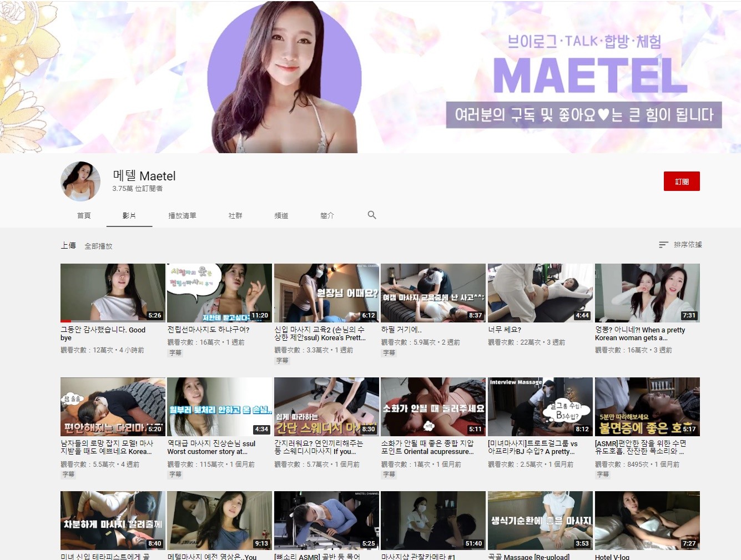
Task: Open the 5:26 Good bye video thumbnail
Action: (113, 293)
